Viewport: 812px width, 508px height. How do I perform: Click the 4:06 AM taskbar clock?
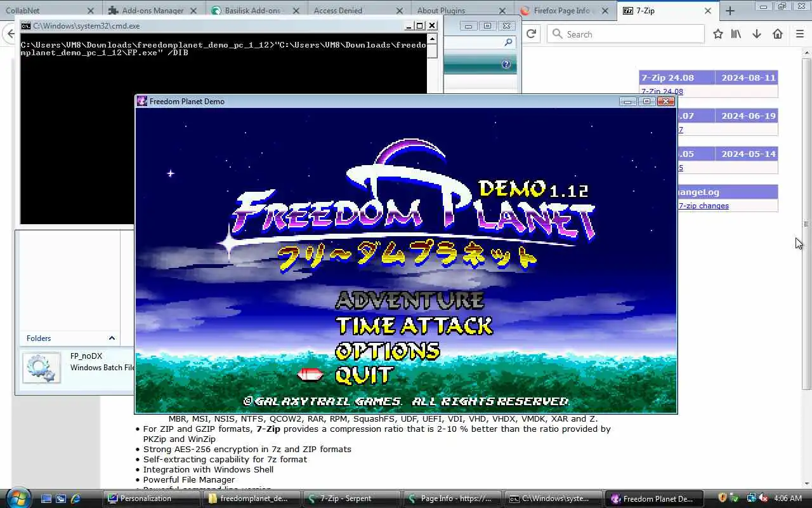788,498
